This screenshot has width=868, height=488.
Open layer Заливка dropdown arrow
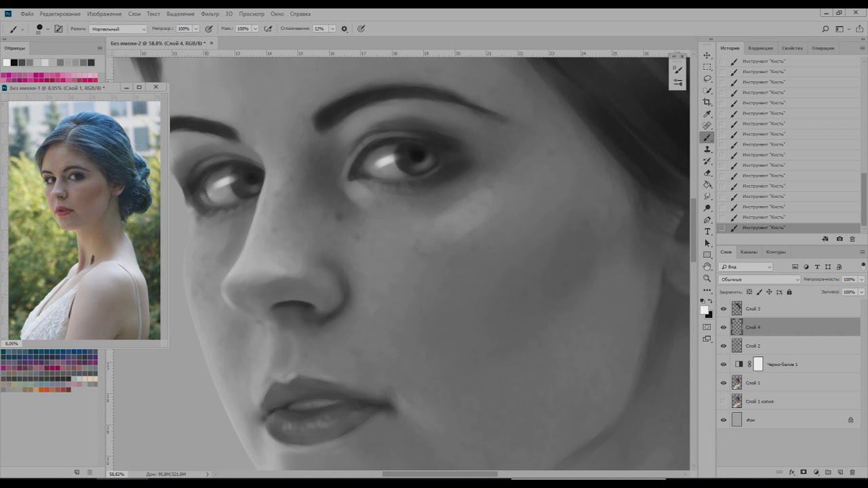(x=862, y=292)
